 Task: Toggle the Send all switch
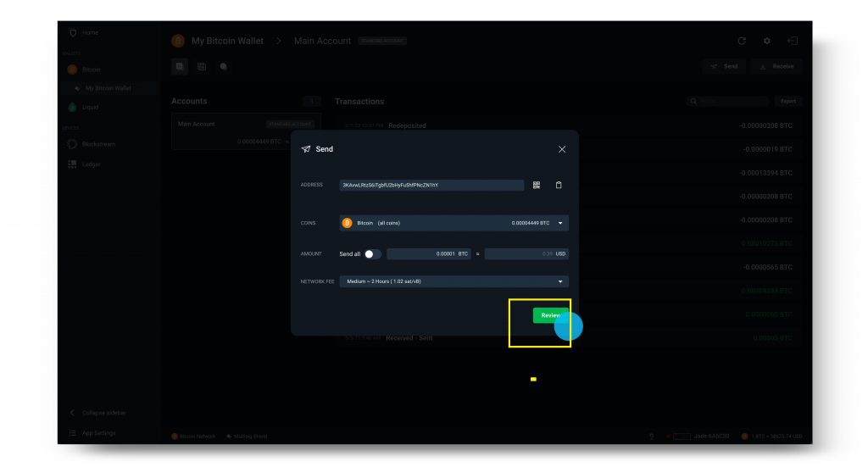click(372, 254)
